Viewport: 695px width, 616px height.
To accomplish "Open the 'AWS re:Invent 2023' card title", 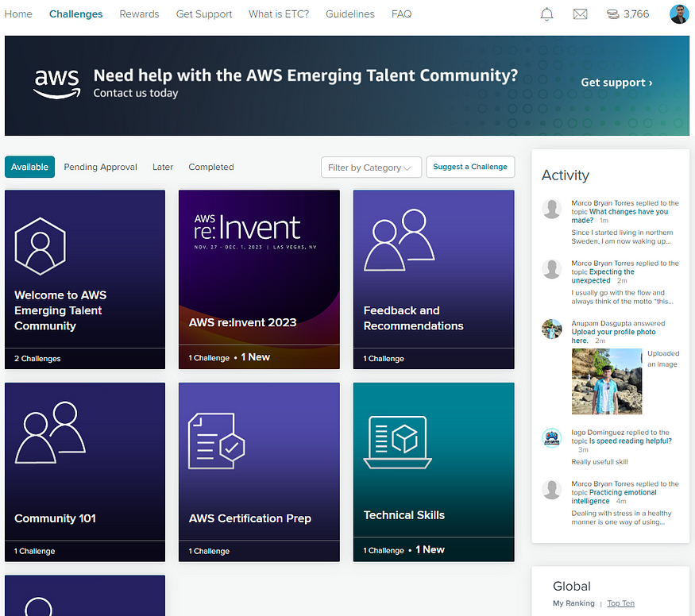I will click(242, 322).
